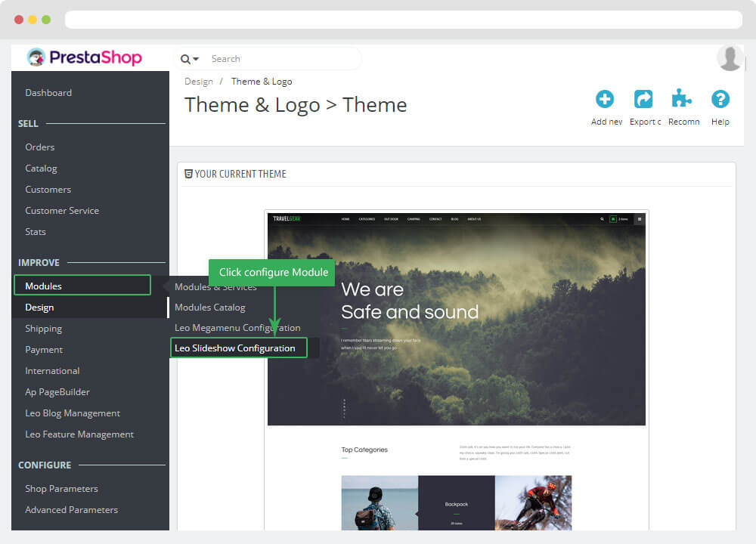
Task: Open the user profile avatar
Action: point(730,58)
